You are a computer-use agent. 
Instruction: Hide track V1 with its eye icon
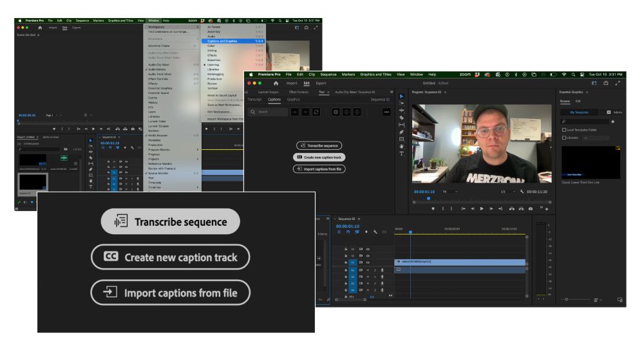pyautogui.click(x=368, y=262)
